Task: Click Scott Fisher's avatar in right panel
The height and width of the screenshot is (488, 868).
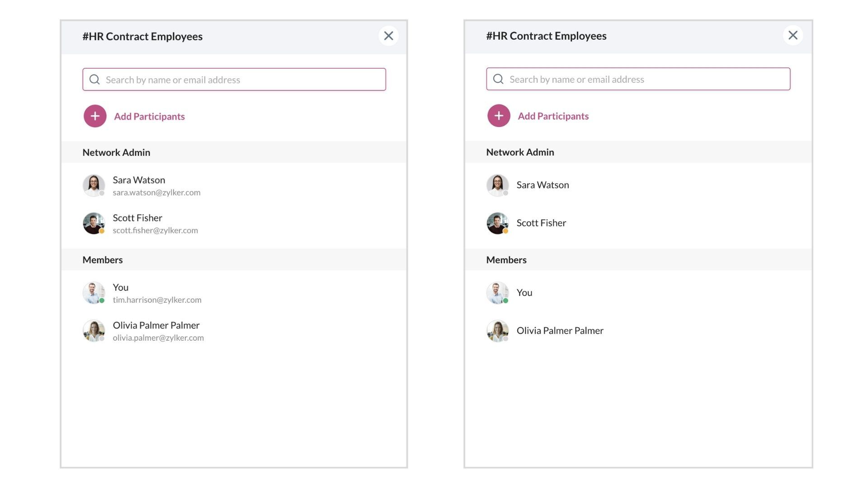Action: tap(497, 223)
